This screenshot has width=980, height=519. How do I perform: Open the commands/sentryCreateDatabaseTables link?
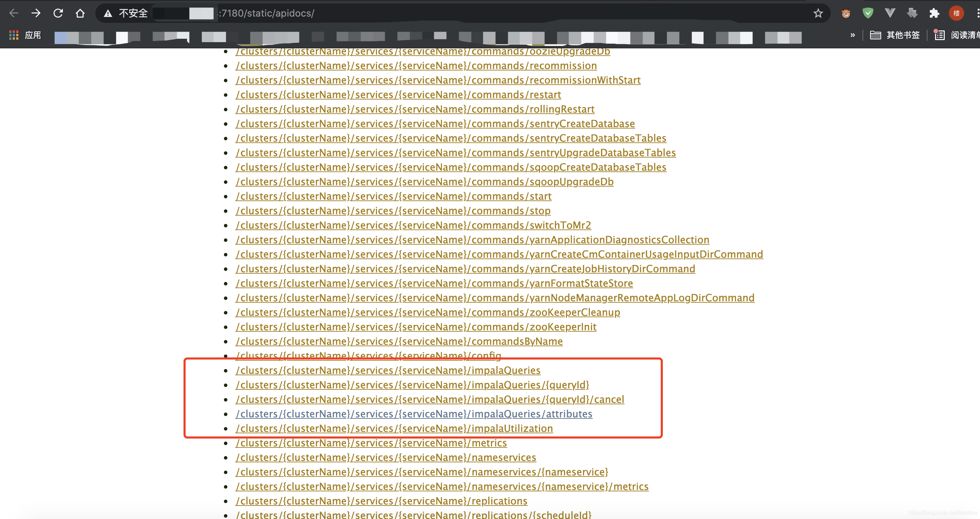451,138
